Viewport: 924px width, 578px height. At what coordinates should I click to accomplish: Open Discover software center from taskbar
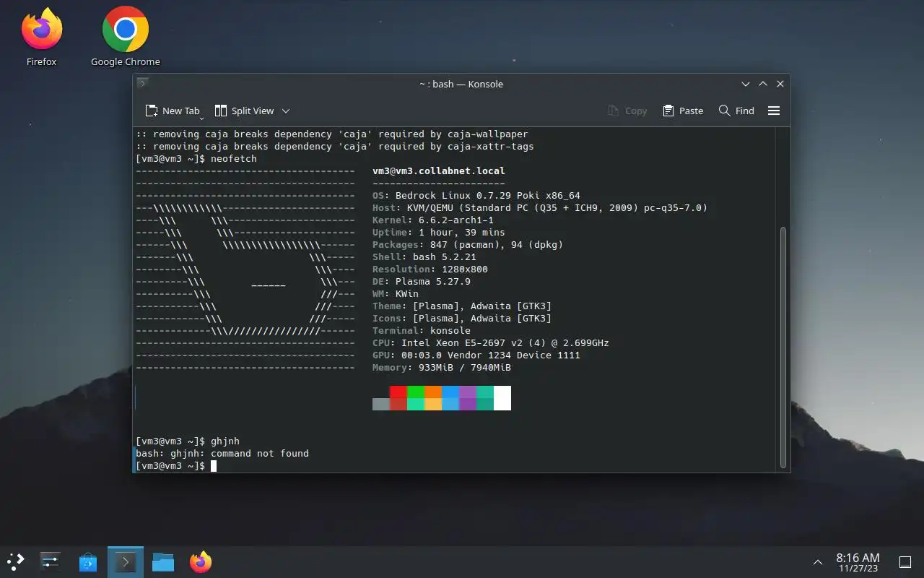[x=88, y=561]
